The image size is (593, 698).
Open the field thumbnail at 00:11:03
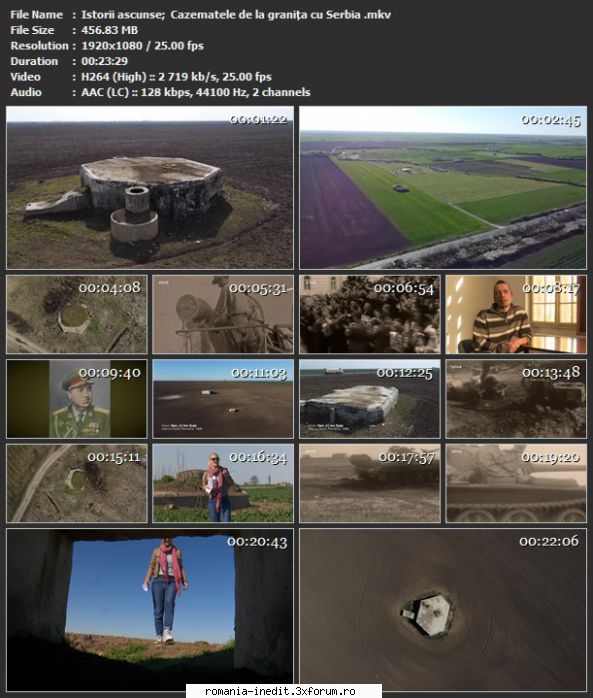tap(223, 399)
